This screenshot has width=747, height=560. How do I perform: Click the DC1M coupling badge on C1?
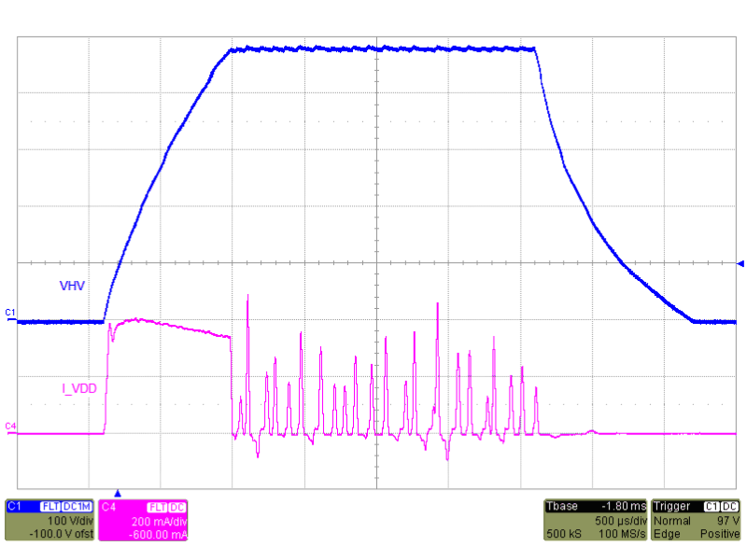(x=77, y=506)
